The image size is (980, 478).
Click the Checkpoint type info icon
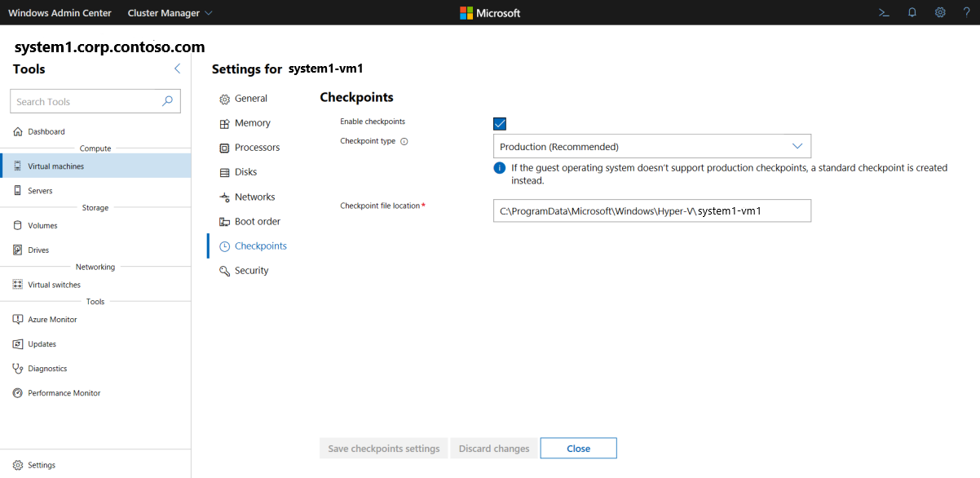pyautogui.click(x=404, y=141)
